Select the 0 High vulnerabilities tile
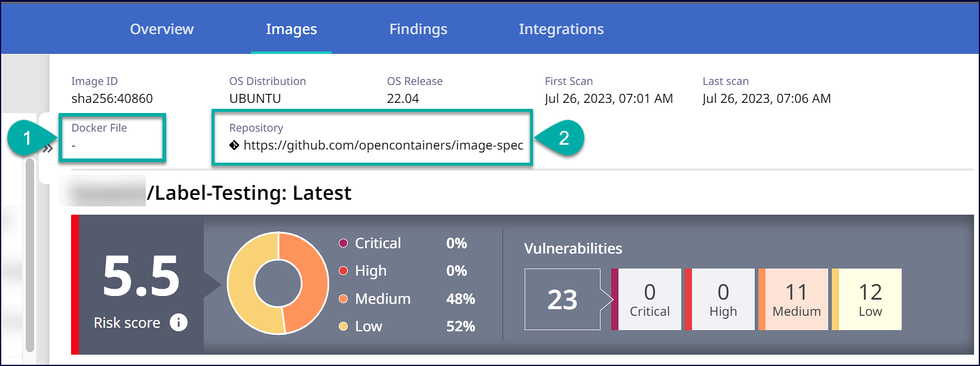Screen dimensions: 980x366 tap(722, 299)
